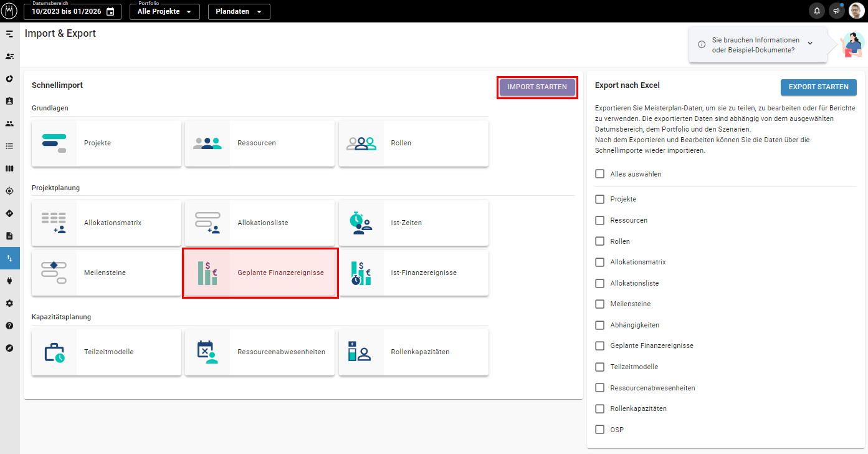Check the Teilzeitmodelle export checkbox
868x454 pixels.
(600, 367)
